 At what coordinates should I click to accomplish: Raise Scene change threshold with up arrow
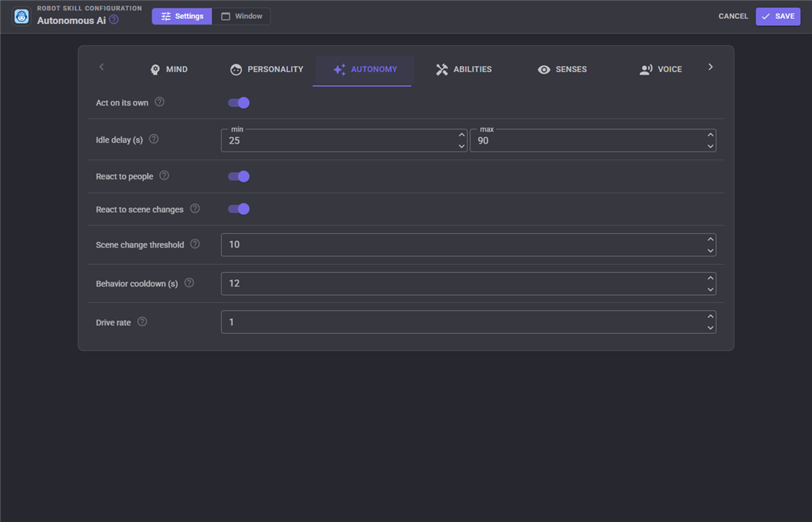pyautogui.click(x=710, y=240)
